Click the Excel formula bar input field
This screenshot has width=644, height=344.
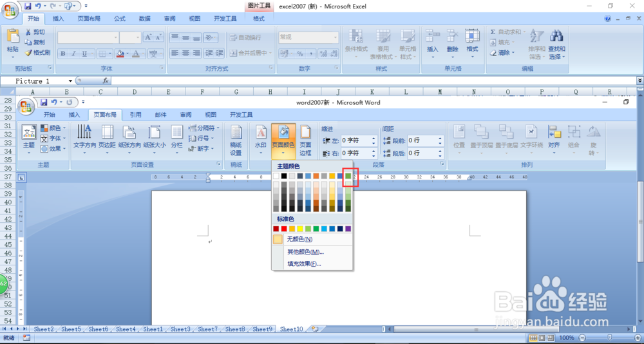point(372,81)
